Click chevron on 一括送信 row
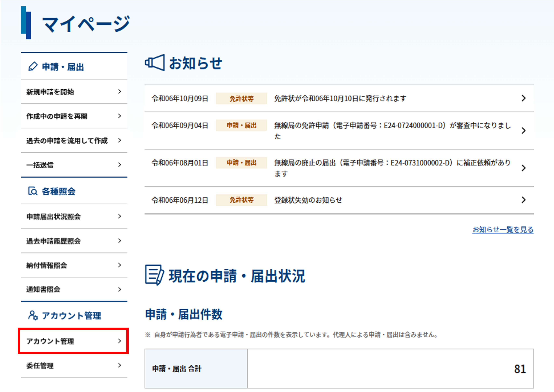The width and height of the screenshot is (554, 392). click(x=120, y=165)
